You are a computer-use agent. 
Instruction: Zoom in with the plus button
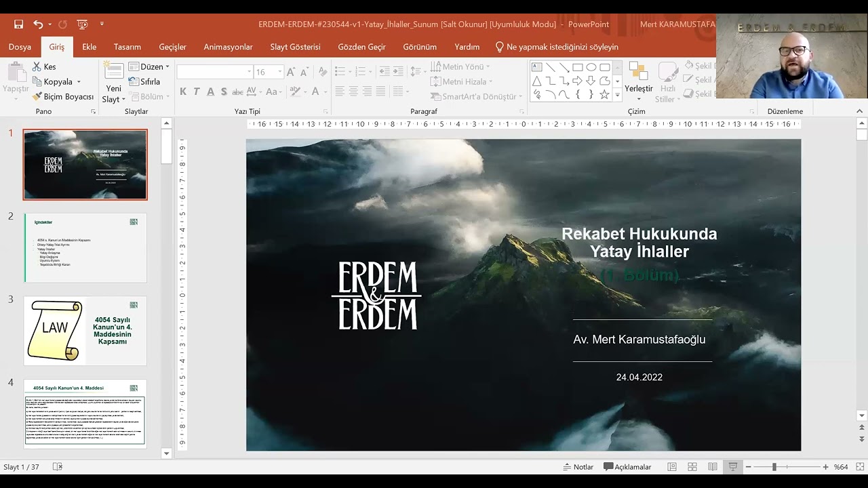click(825, 467)
